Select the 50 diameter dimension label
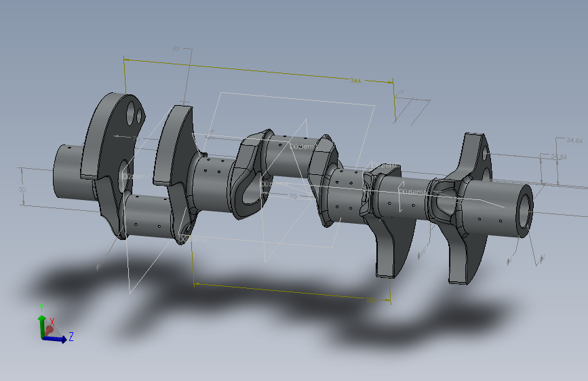Screen dimensions: 588x381 click(x=22, y=189)
